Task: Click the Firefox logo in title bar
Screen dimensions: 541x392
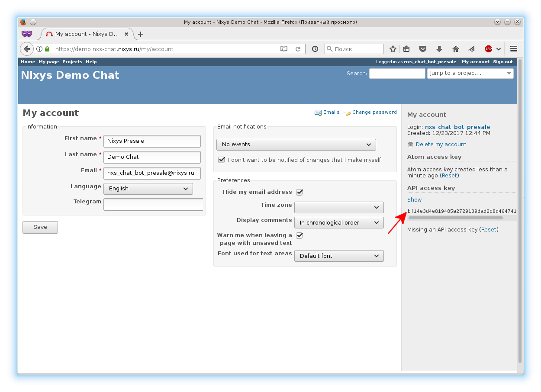Action: 23,22
